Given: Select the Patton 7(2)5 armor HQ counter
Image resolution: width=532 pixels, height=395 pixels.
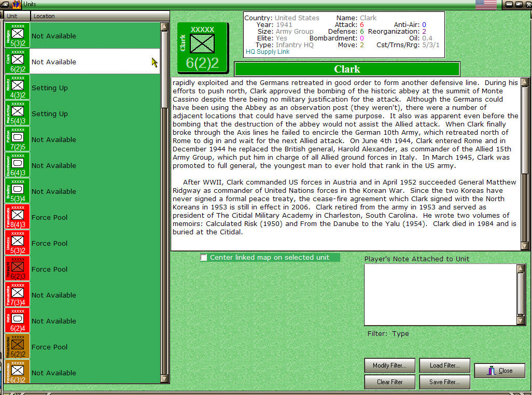Looking at the screenshot, I should pos(17,139).
